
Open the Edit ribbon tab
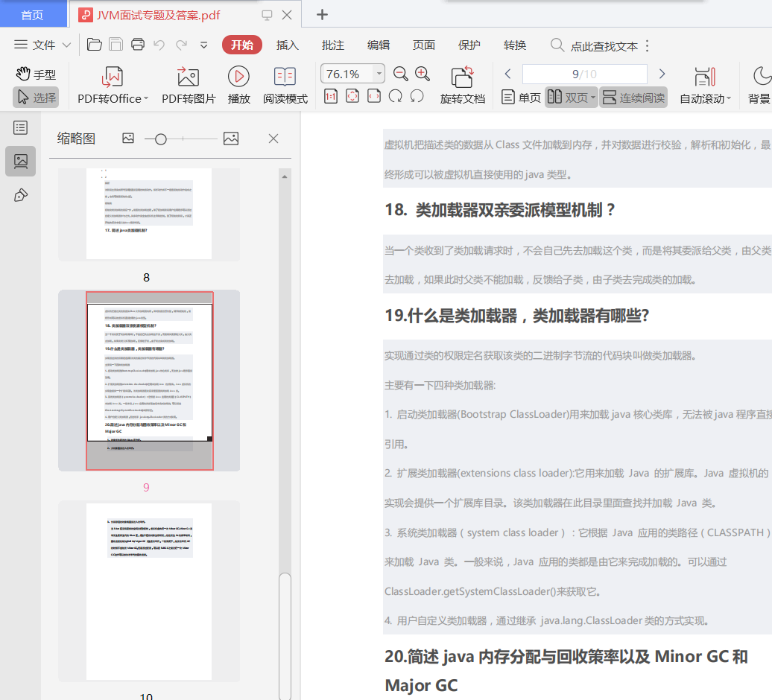point(379,45)
